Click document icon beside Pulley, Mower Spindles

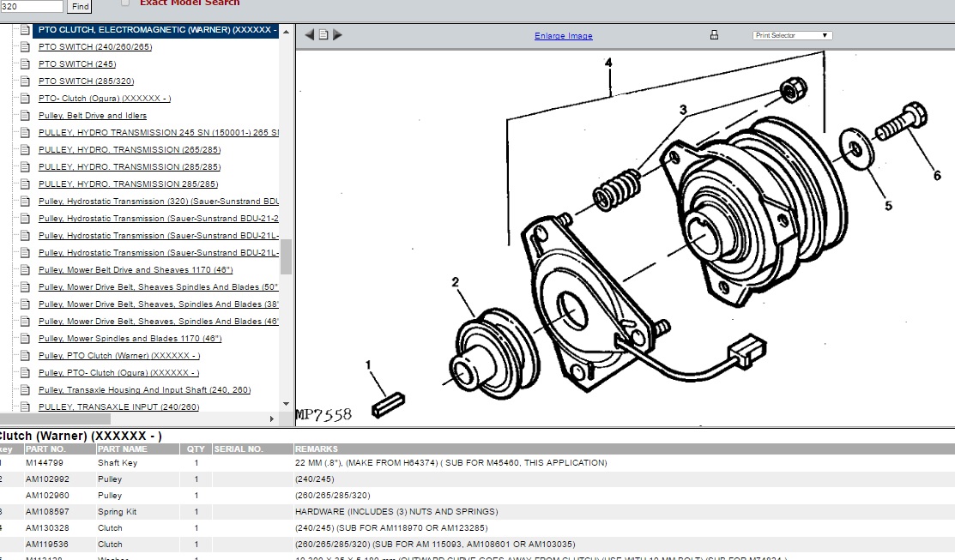[25, 339]
